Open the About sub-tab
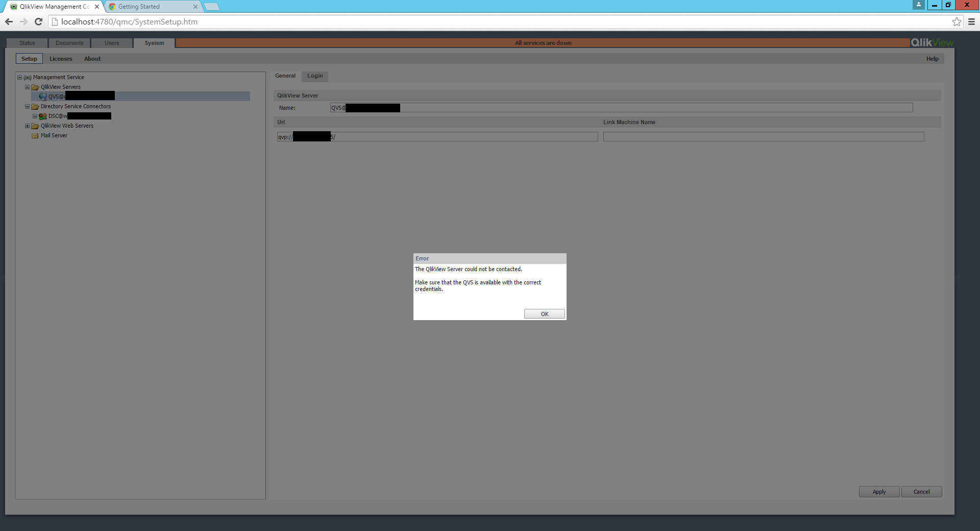The width and height of the screenshot is (980, 531). coord(92,59)
